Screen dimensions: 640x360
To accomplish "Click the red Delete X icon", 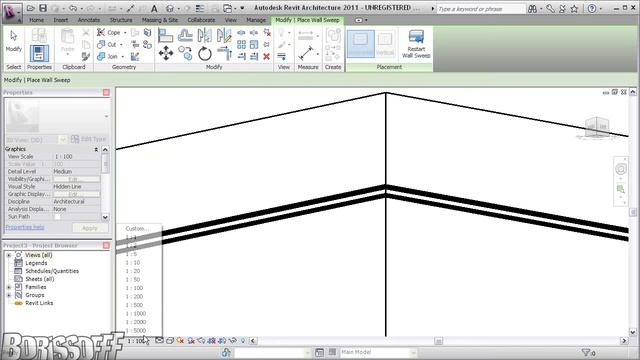I will click(x=267, y=56).
